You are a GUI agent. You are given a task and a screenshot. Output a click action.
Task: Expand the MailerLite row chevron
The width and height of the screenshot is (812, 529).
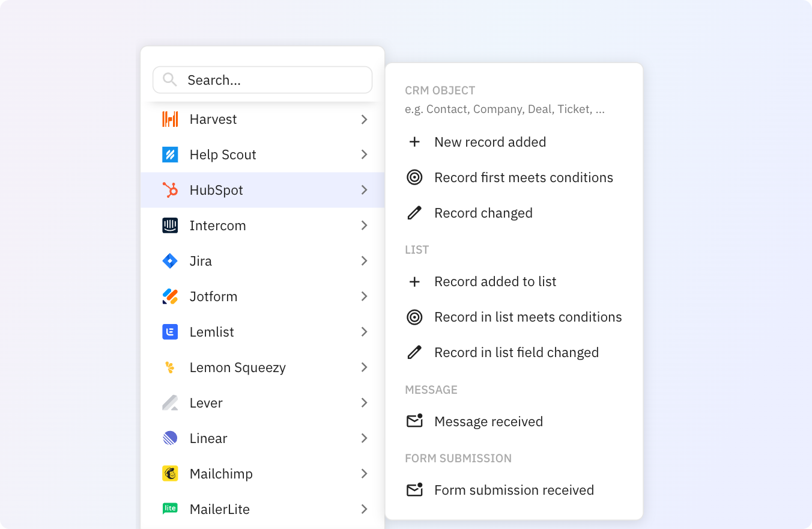[364, 509]
